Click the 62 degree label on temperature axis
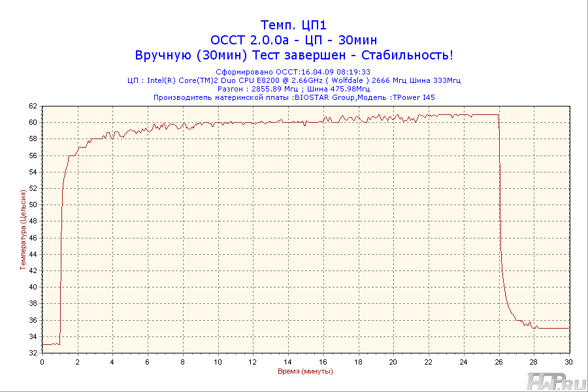588x392 pixels. coord(33,106)
